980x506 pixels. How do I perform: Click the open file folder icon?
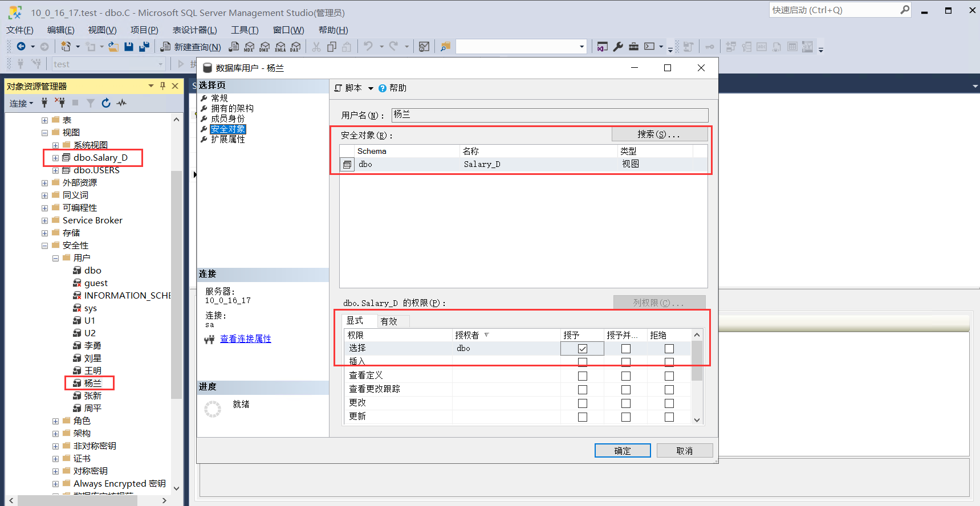click(113, 47)
